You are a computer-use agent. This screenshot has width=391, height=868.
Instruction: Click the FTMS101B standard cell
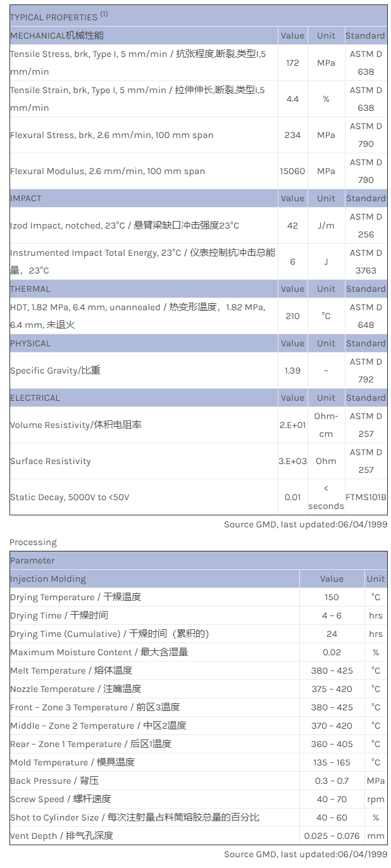click(x=366, y=497)
